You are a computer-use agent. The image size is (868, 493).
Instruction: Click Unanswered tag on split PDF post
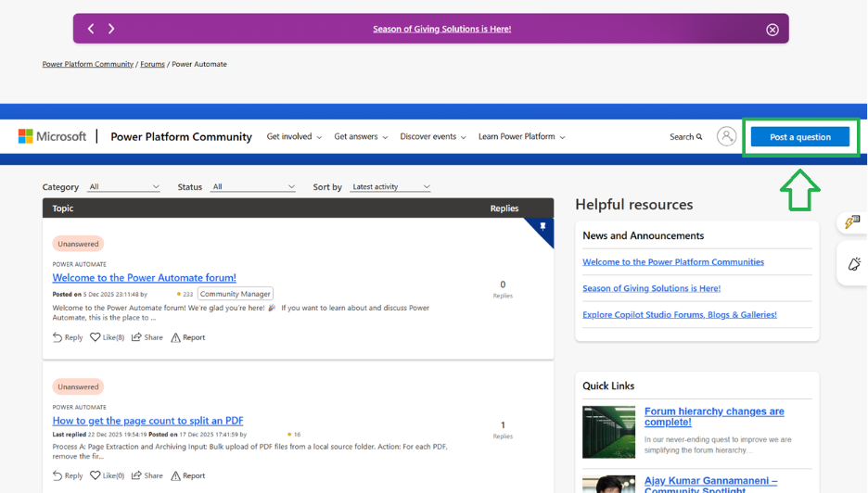tap(78, 386)
